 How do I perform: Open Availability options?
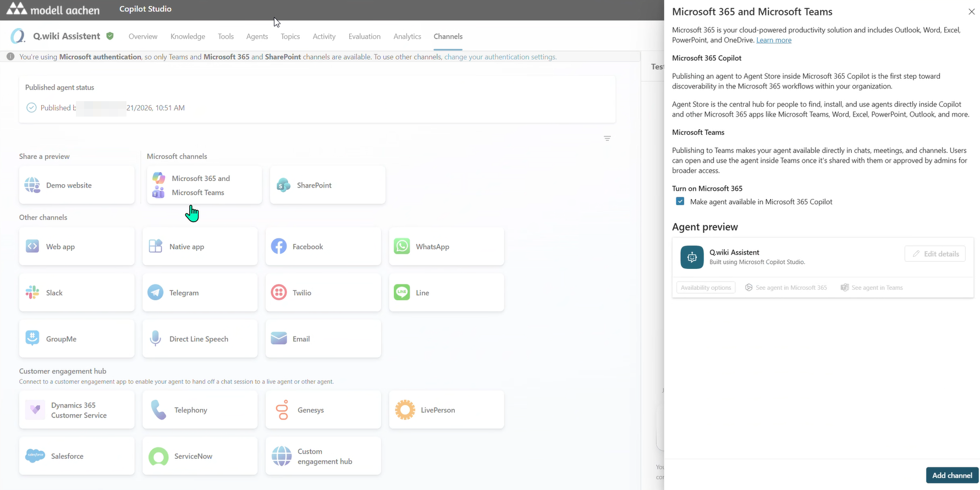click(706, 288)
